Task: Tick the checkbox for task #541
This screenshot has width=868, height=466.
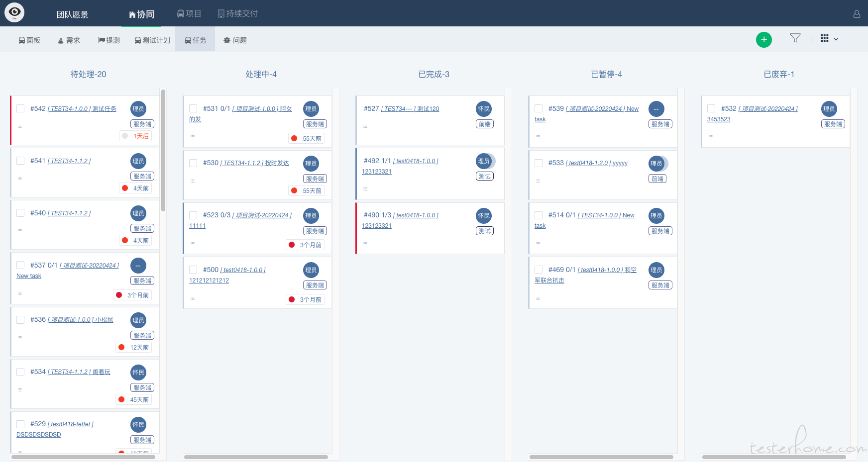Action: [20, 161]
